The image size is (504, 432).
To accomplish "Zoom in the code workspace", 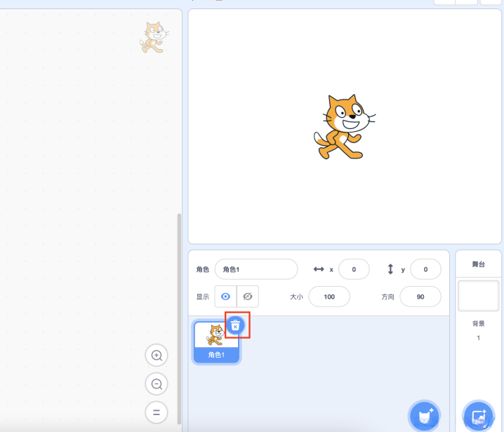I will (x=157, y=356).
